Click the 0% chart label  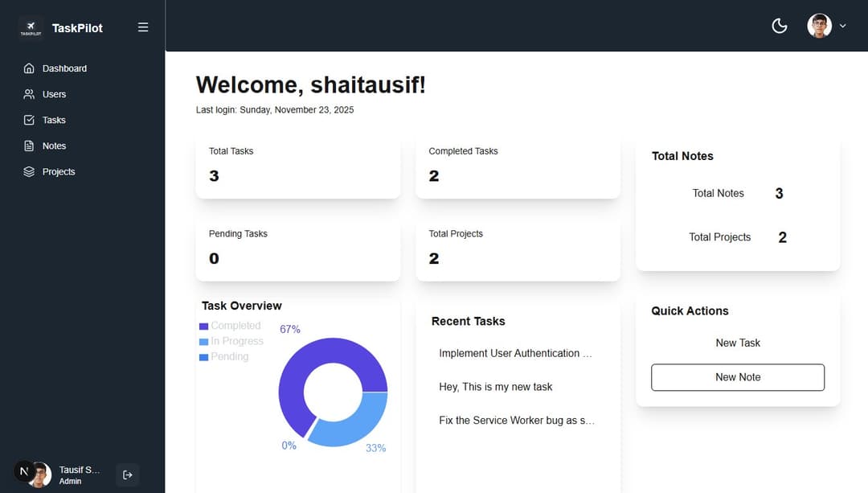pos(289,446)
